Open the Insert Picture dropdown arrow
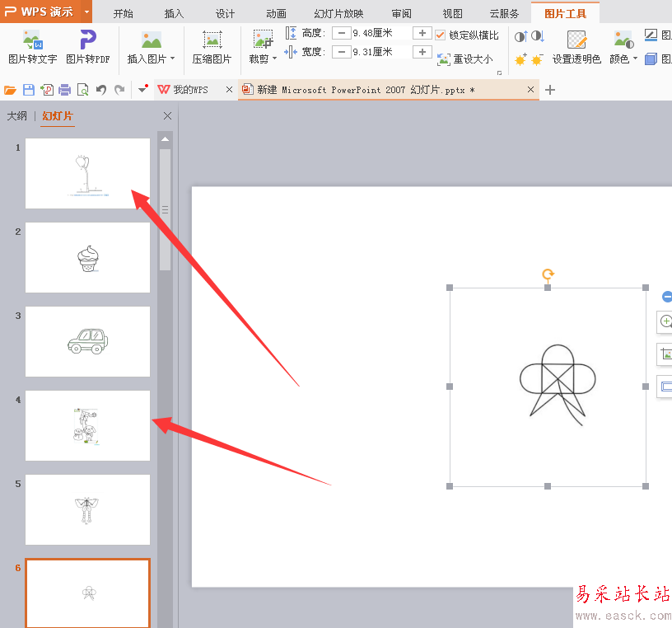 [x=173, y=59]
